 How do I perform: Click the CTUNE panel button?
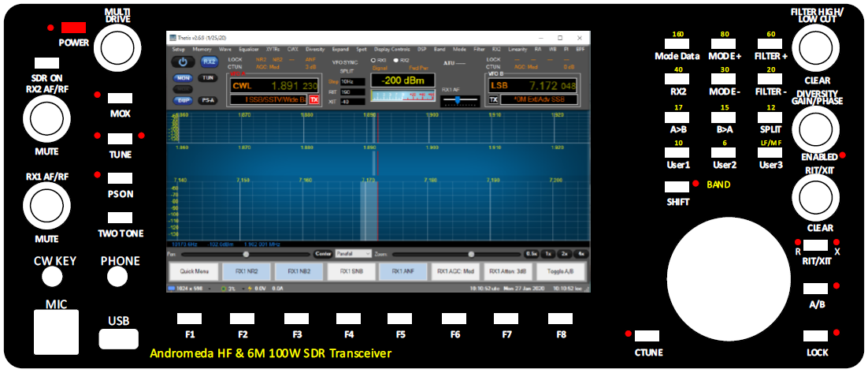647,335
